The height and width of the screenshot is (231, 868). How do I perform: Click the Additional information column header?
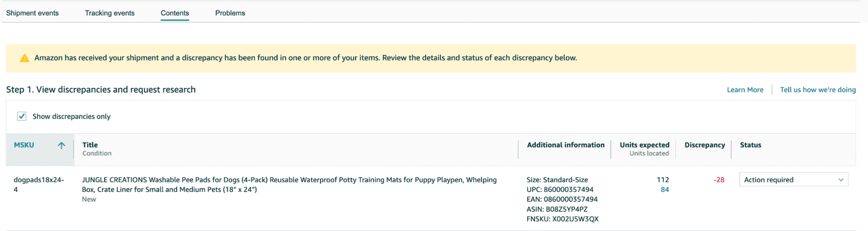tap(565, 145)
